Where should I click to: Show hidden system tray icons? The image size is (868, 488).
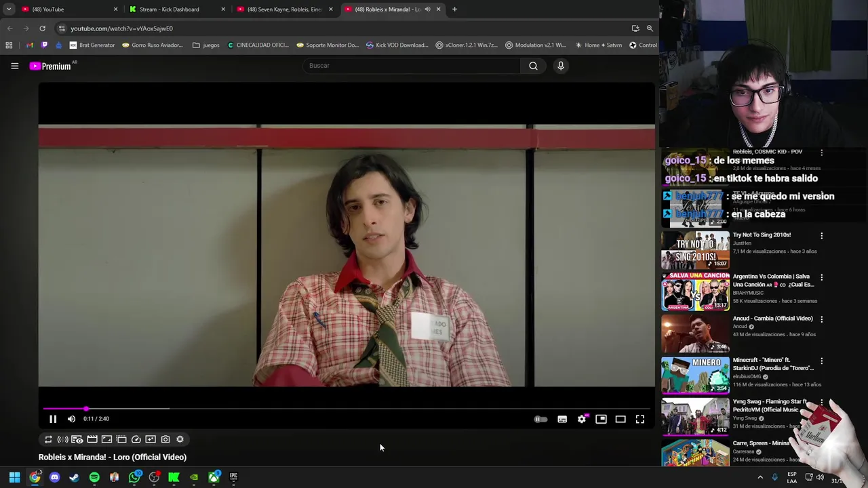760,477
